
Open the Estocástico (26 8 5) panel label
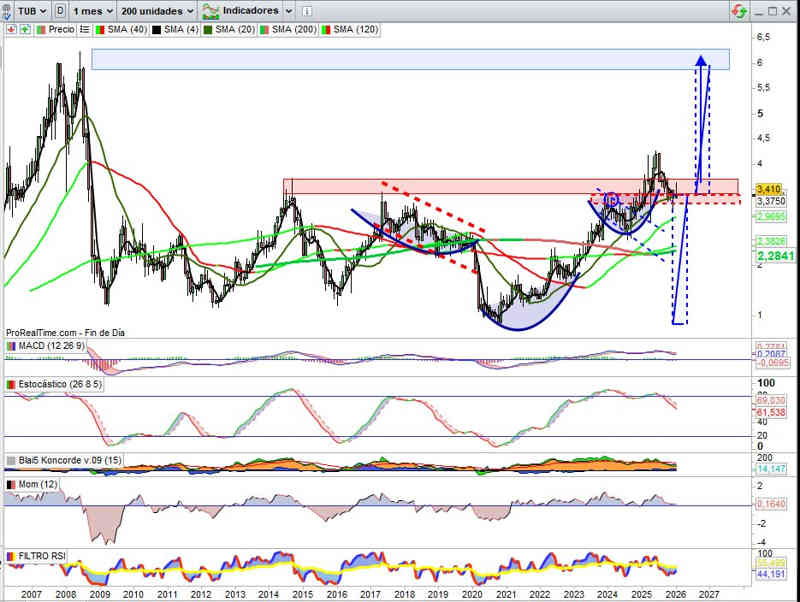click(57, 384)
